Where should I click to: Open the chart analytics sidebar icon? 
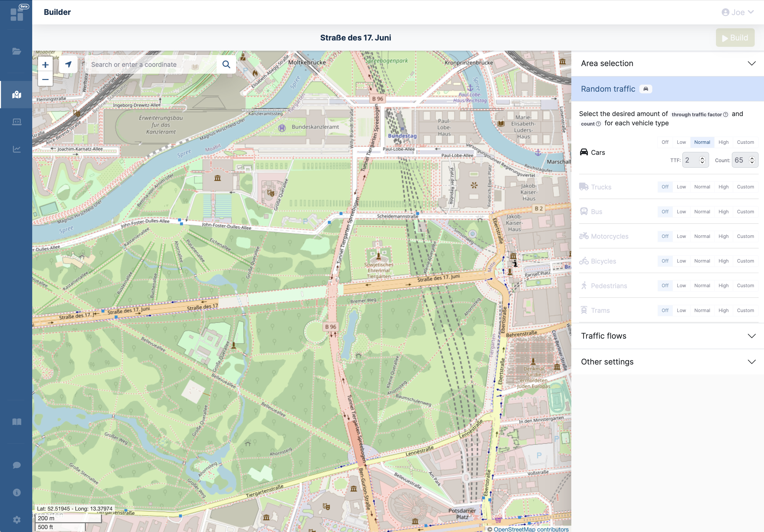17,149
